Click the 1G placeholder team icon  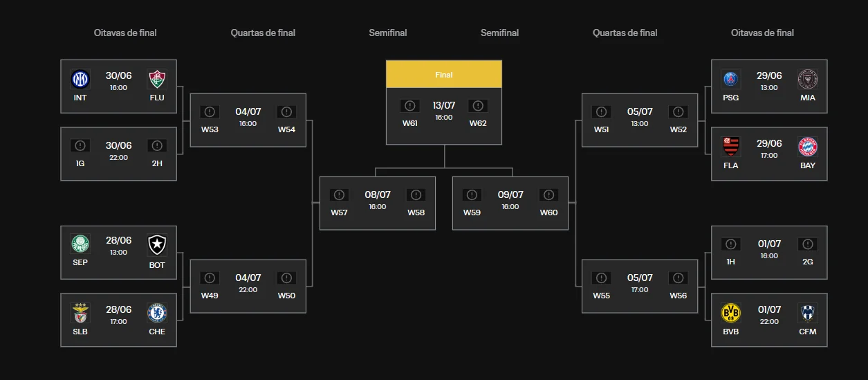[x=80, y=145]
